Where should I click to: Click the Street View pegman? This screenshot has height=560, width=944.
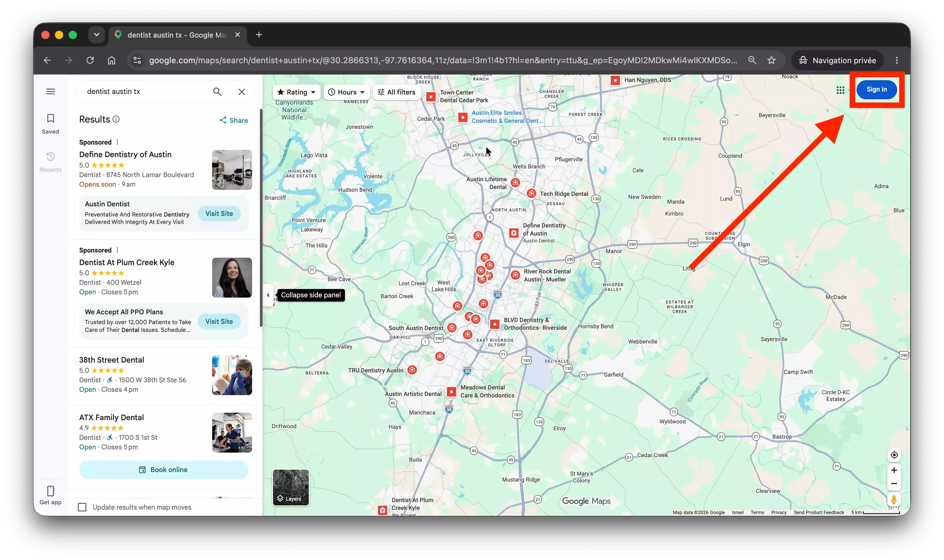click(893, 499)
